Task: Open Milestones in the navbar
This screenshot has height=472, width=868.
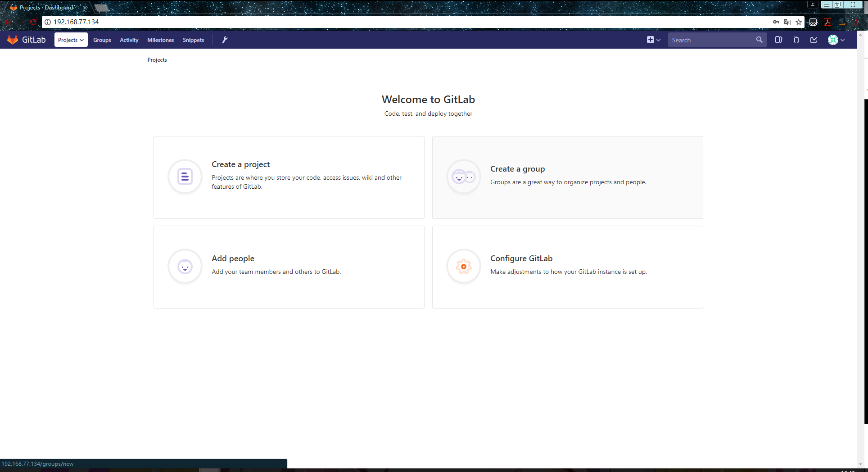Action: 161,40
